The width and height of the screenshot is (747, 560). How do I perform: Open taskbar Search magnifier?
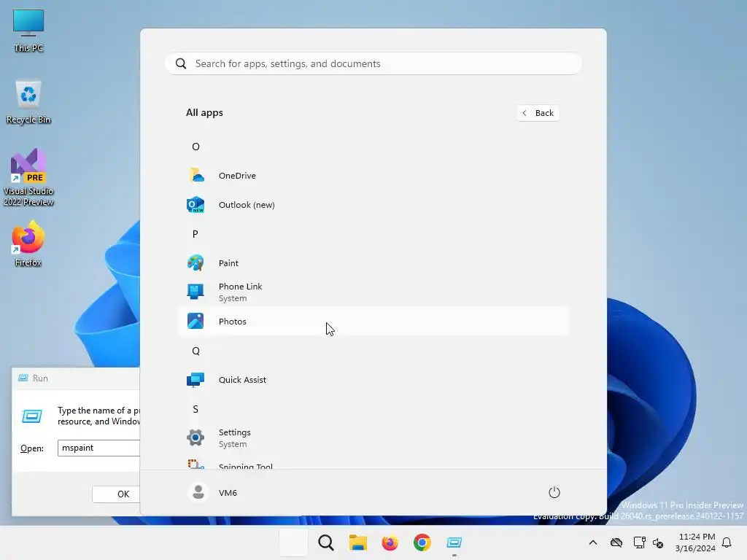click(x=326, y=542)
